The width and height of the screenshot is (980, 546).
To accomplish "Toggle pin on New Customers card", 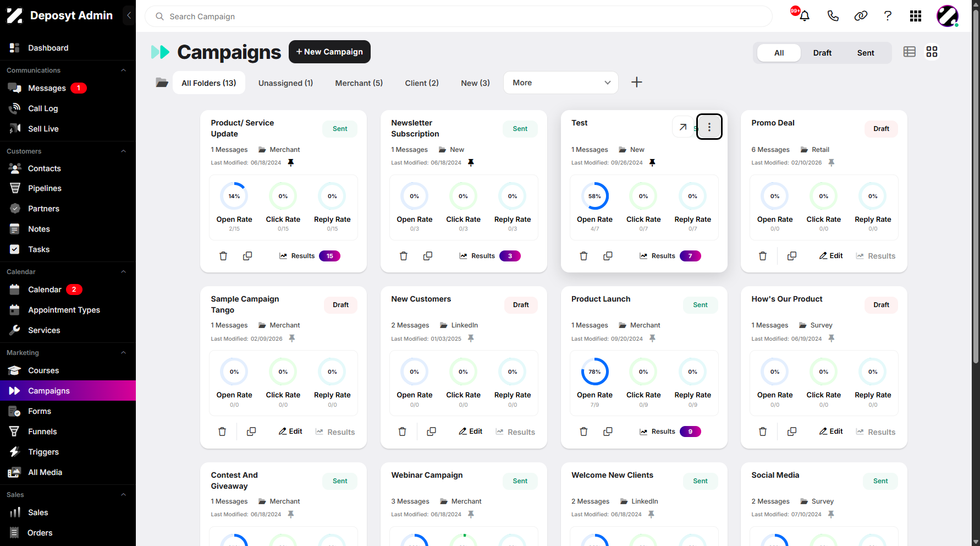I will pyautogui.click(x=471, y=338).
